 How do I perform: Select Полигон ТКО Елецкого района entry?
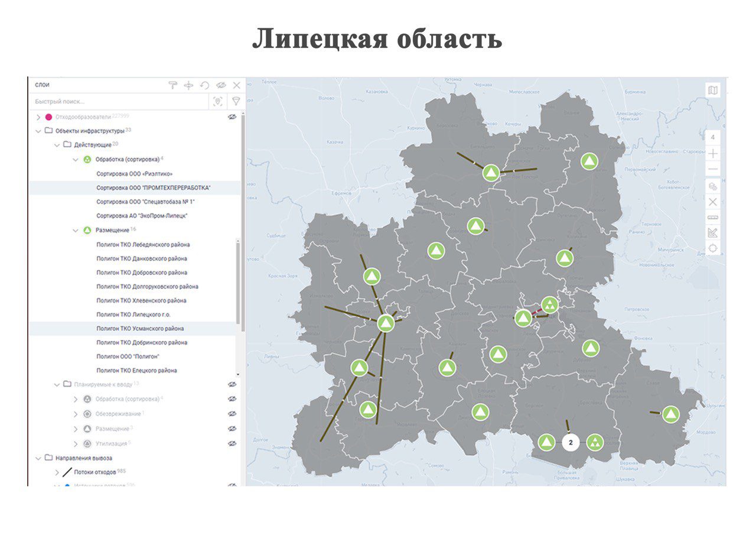(x=136, y=371)
